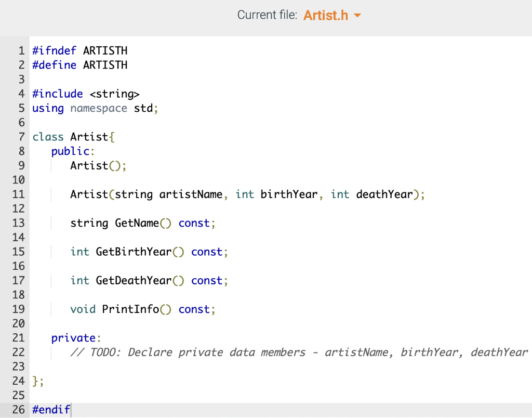Place cursor on the #ifndef ARTISTH line

pyautogui.click(x=79, y=50)
